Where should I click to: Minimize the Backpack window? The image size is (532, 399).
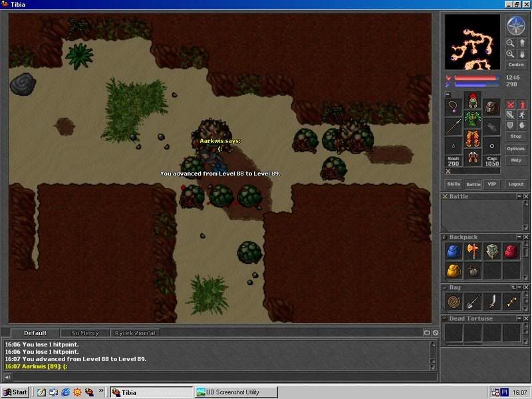click(x=519, y=237)
